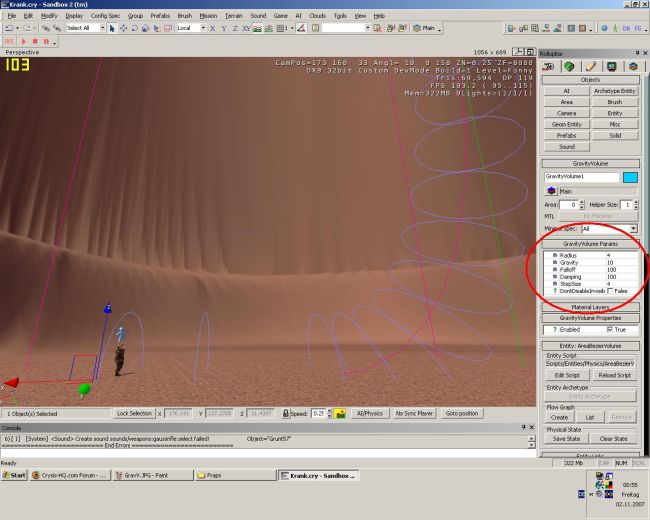This screenshot has height=520, width=650.
Task: Switch to Terrain tab green cube icon
Action: tap(570, 66)
